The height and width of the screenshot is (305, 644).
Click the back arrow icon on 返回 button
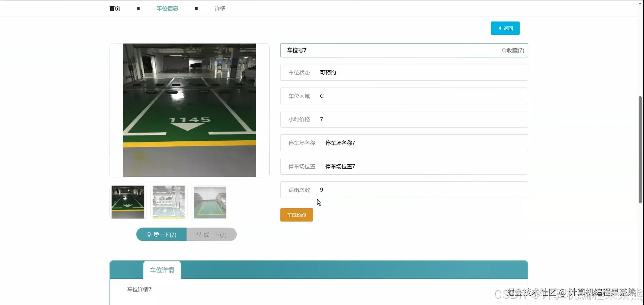(x=500, y=28)
